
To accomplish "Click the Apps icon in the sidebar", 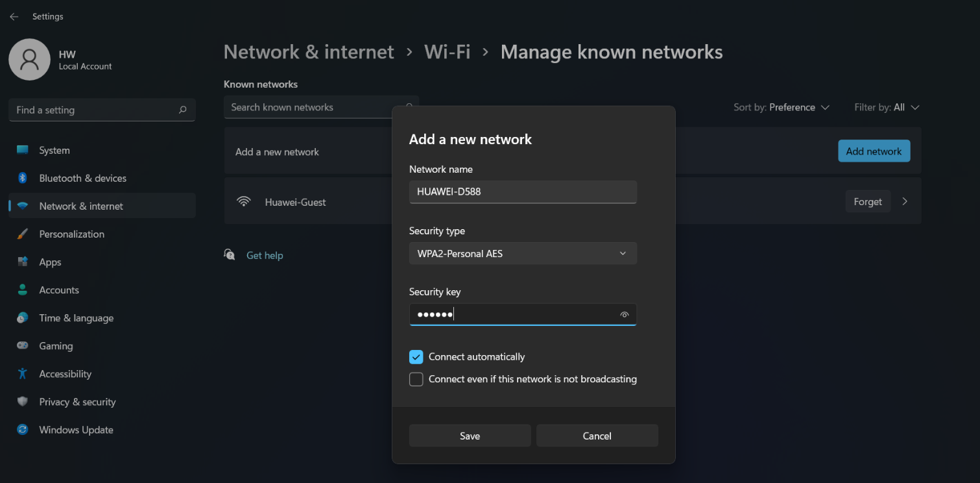I will pyautogui.click(x=23, y=262).
